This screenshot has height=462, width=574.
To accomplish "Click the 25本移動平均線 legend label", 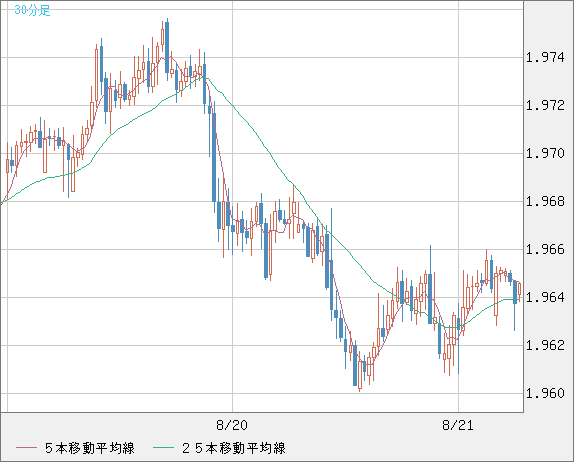I will (234, 448).
